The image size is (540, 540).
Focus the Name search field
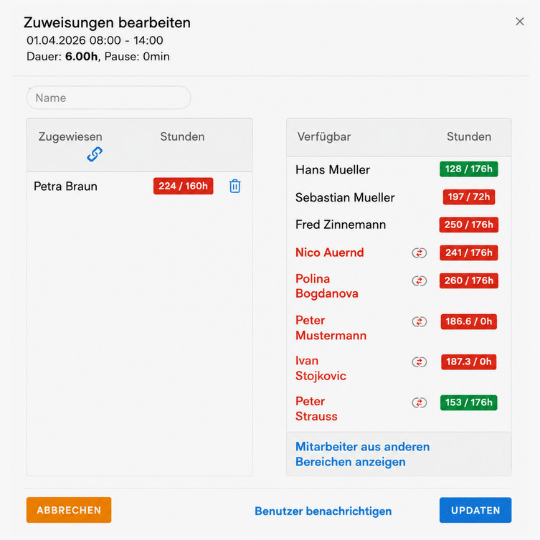coord(108,98)
